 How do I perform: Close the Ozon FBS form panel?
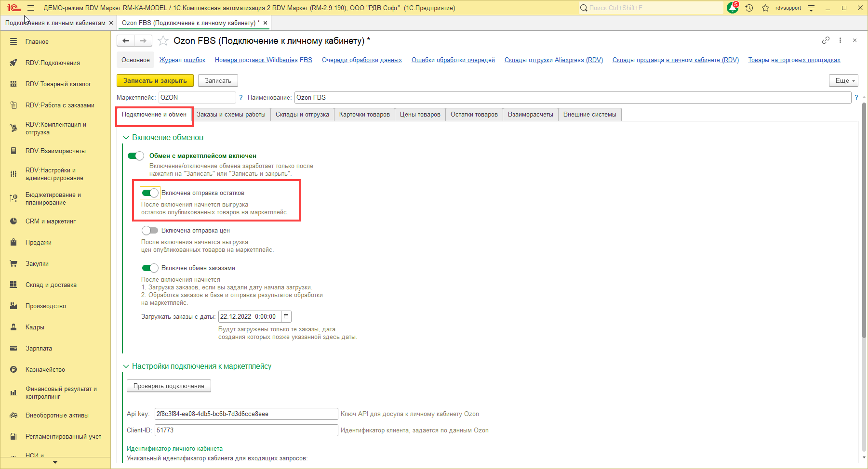tap(855, 40)
